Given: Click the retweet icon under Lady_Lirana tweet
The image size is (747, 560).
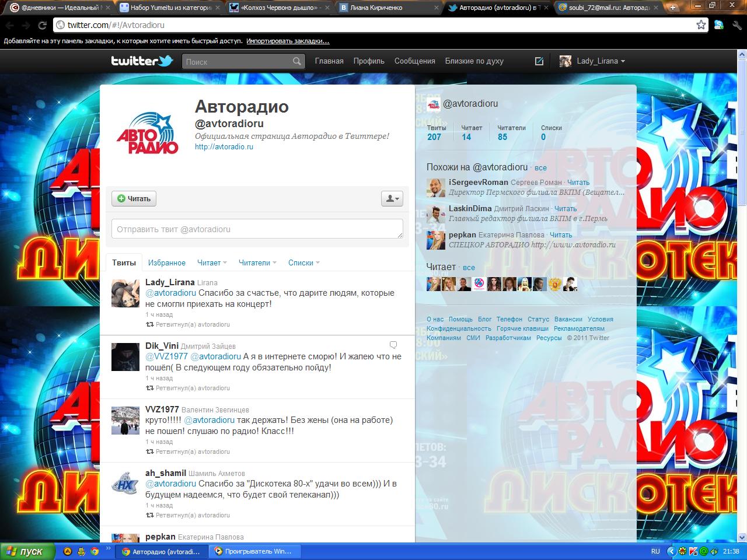Looking at the screenshot, I should pos(149,324).
